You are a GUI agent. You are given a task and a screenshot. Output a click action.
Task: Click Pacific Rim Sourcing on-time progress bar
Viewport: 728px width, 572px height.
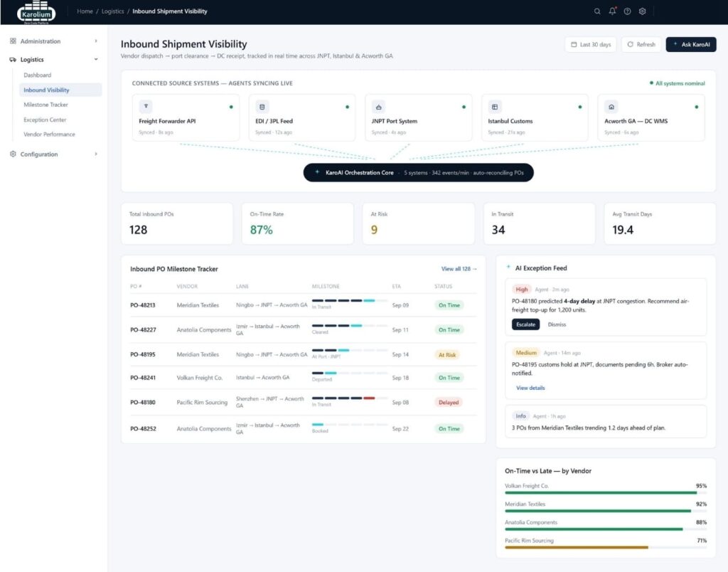tap(606, 547)
